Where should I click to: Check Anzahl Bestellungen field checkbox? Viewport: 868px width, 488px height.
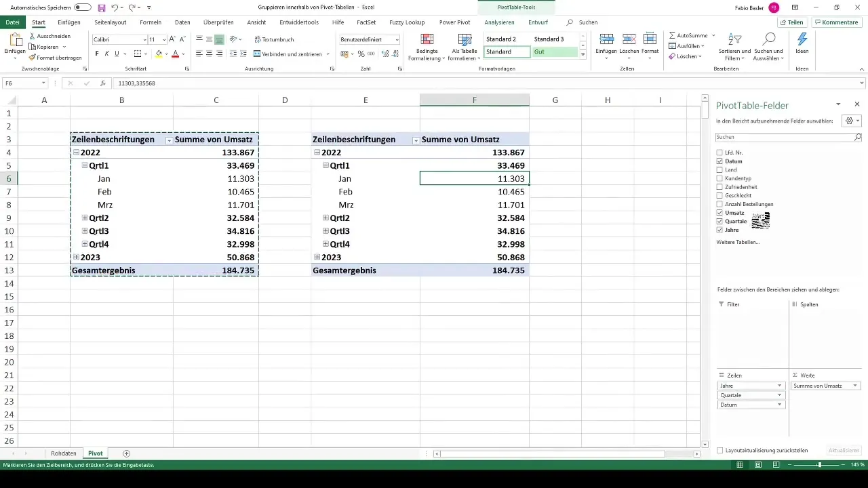(x=720, y=204)
